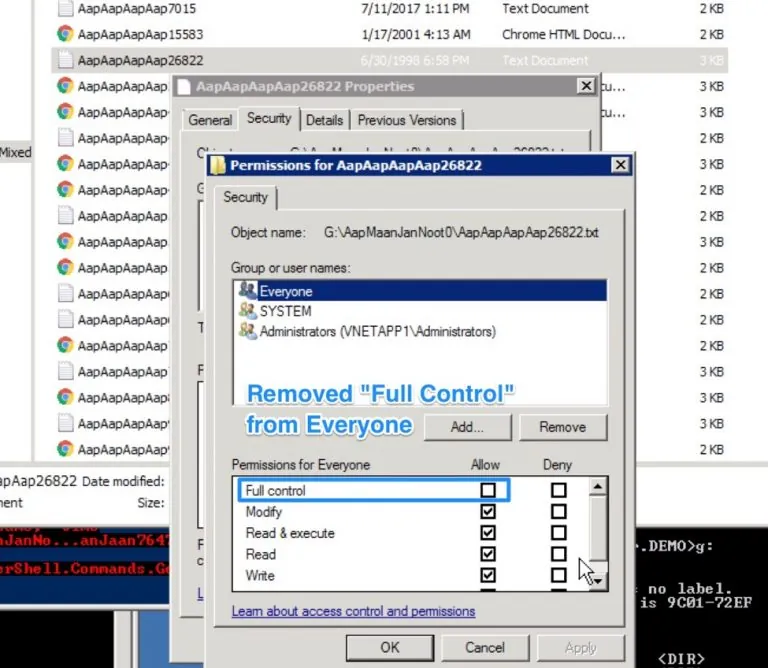Open the Details tab
The width and height of the screenshot is (768, 668).
[x=324, y=120]
